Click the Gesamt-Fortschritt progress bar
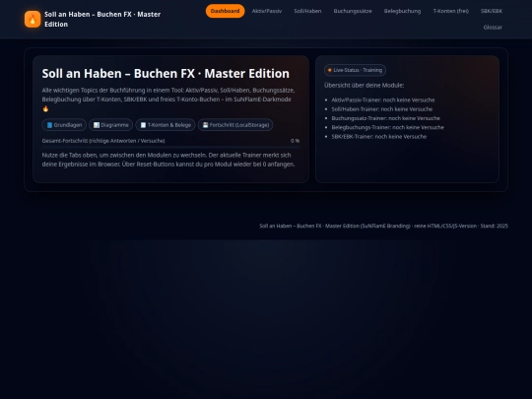Viewport: 532px width, 399px height. (x=170, y=147)
